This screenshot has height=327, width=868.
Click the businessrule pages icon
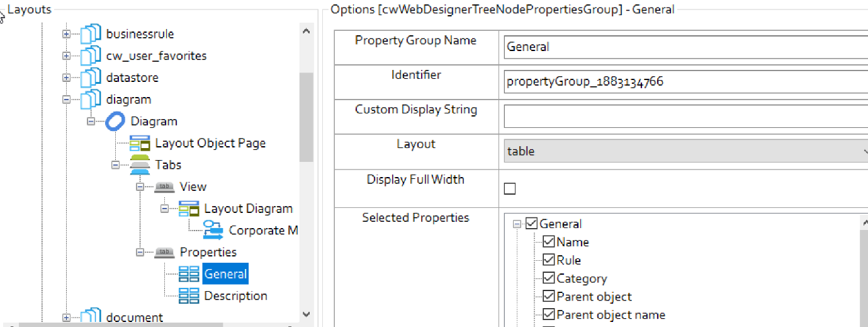click(90, 34)
